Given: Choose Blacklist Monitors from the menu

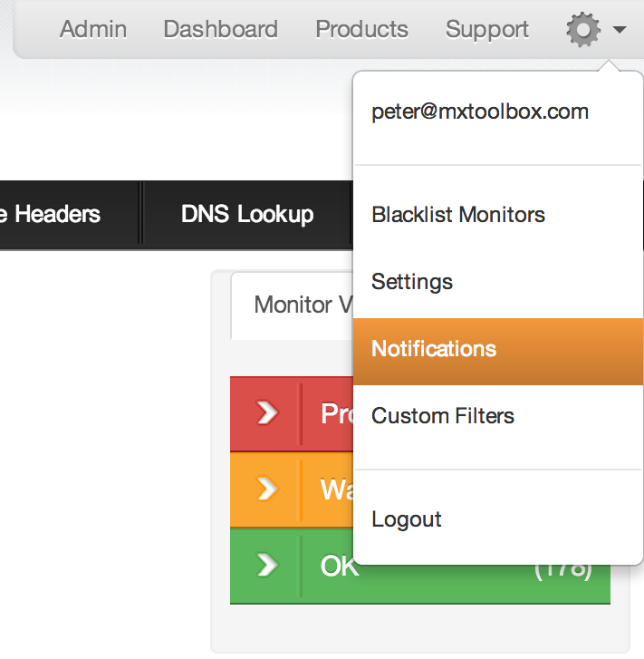Looking at the screenshot, I should point(458,215).
